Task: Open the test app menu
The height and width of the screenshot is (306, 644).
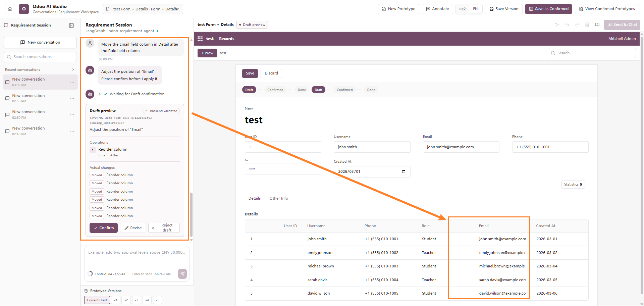Action: [210, 39]
